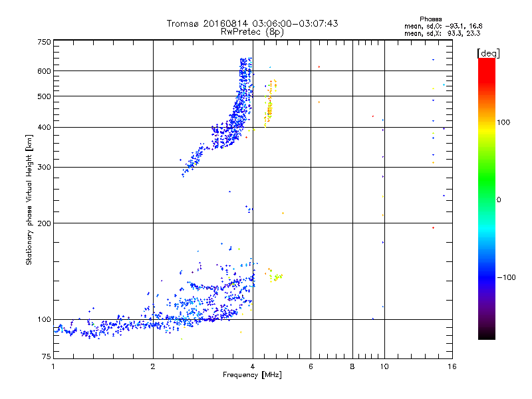Click the x-axis tick label "4"

[x=253, y=366]
